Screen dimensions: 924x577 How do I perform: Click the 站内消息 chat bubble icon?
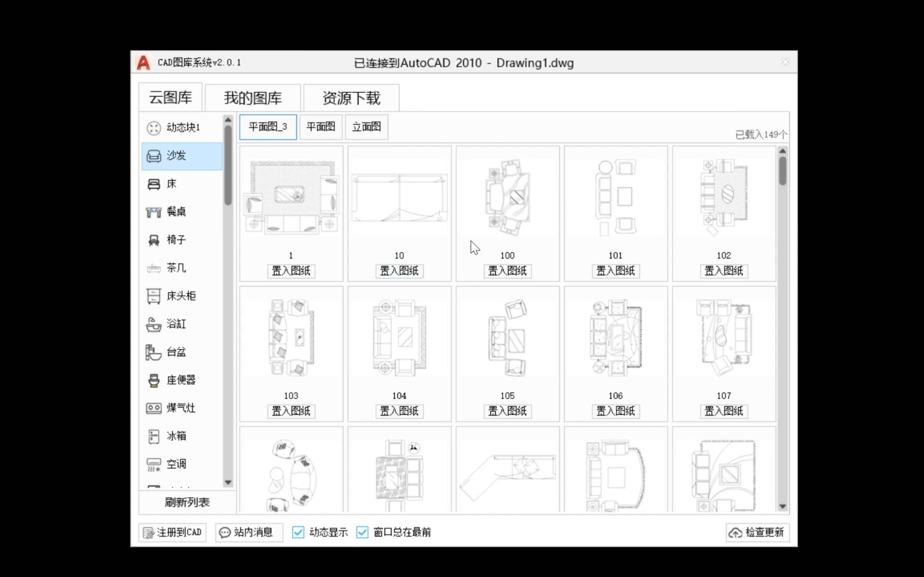225,533
